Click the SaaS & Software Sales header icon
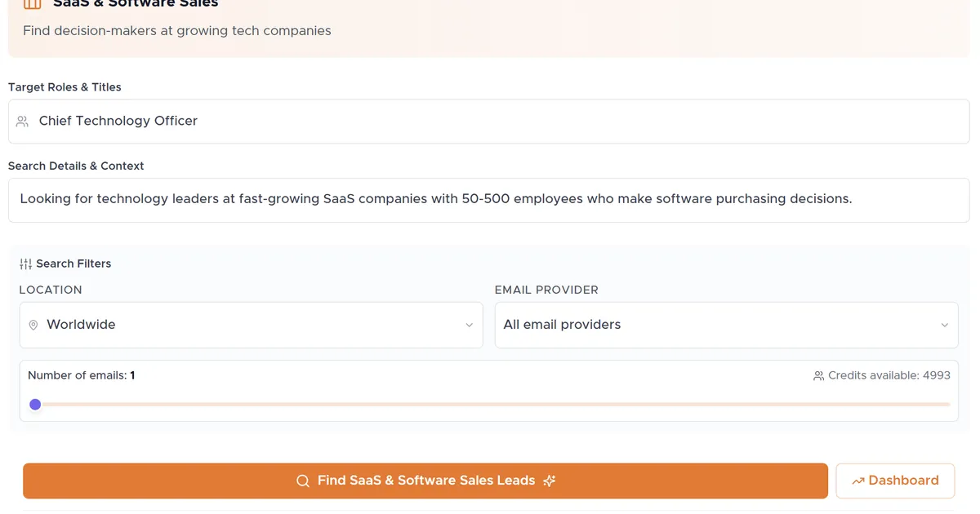This screenshot has height=514, width=980. pyautogui.click(x=32, y=4)
